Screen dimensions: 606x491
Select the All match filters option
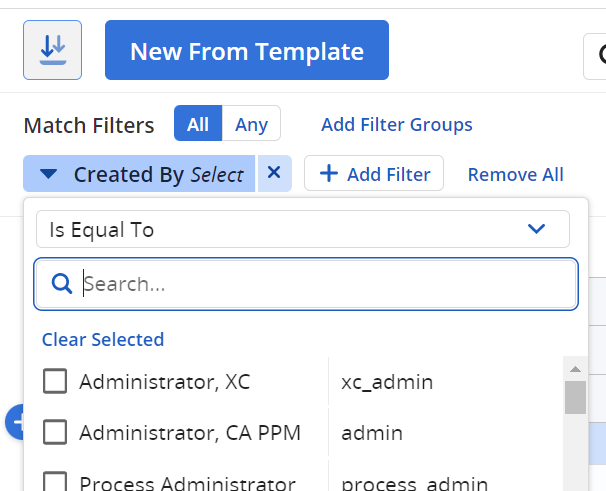(x=198, y=124)
